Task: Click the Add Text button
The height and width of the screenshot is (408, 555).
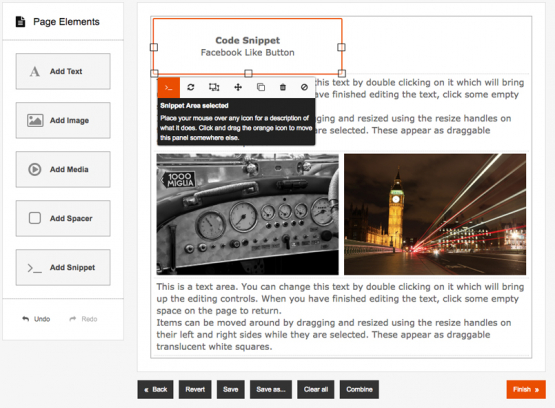Action: tap(63, 71)
